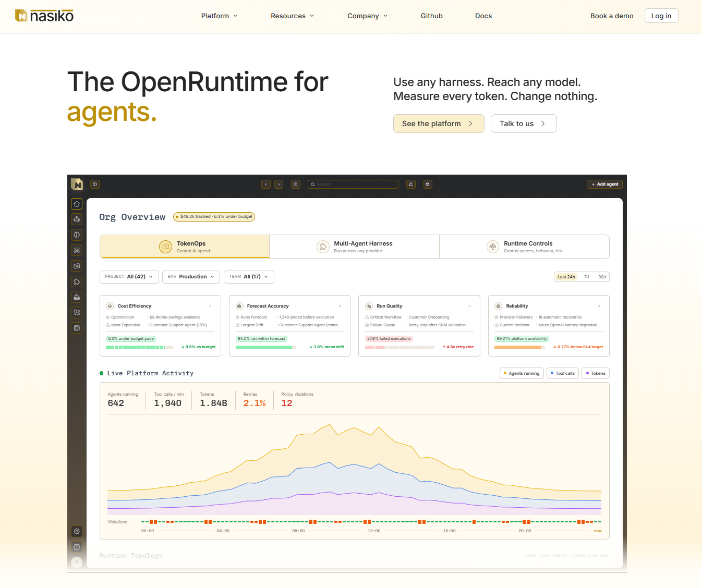702x588 pixels.
Task: Open the robot agents icon in the sidebar
Action: click(77, 219)
